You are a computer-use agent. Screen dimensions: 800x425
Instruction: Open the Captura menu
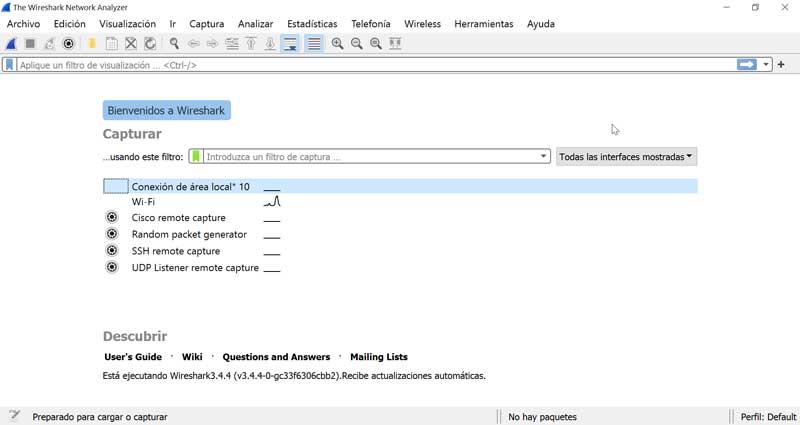point(207,24)
